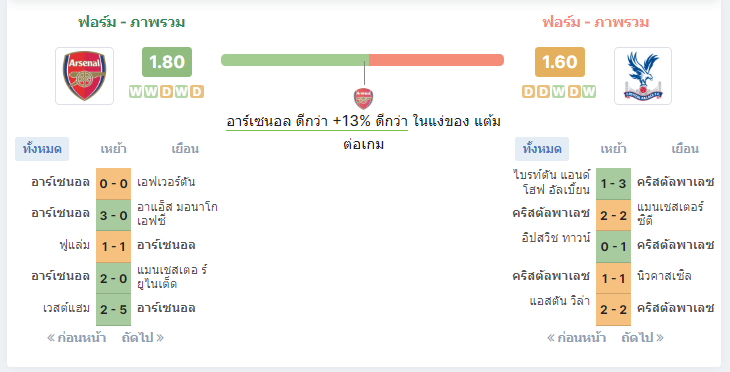Switch to Crystal Palace's เยือน (away) tab

coord(685,149)
